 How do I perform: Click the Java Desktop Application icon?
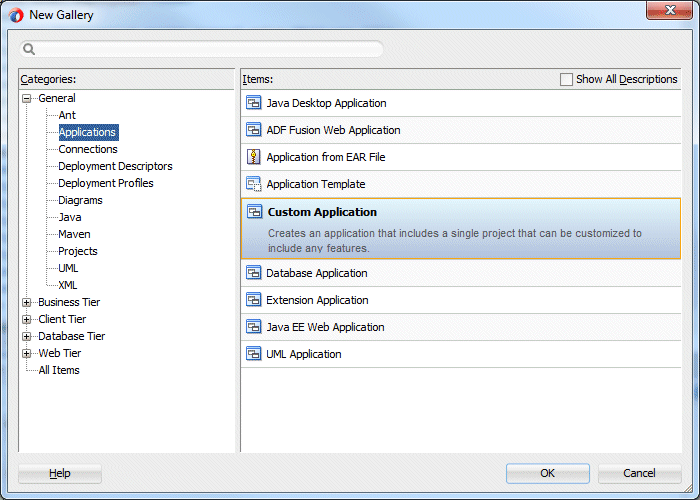point(254,103)
